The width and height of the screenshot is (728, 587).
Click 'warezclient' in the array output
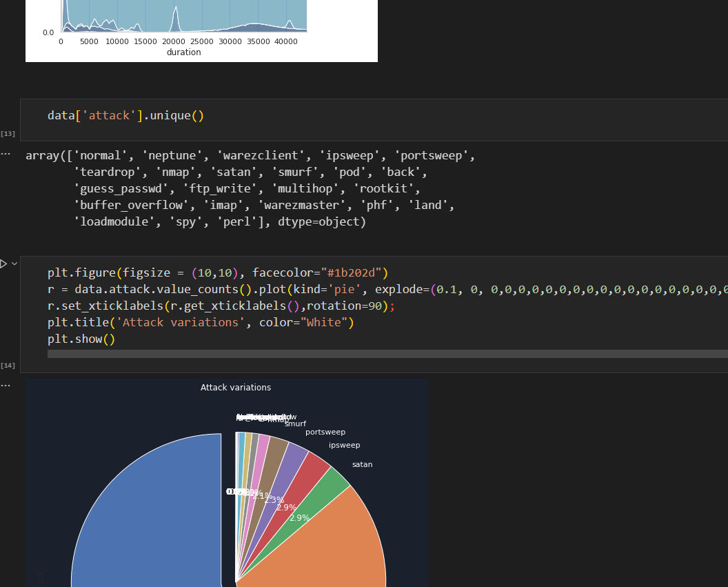261,156
